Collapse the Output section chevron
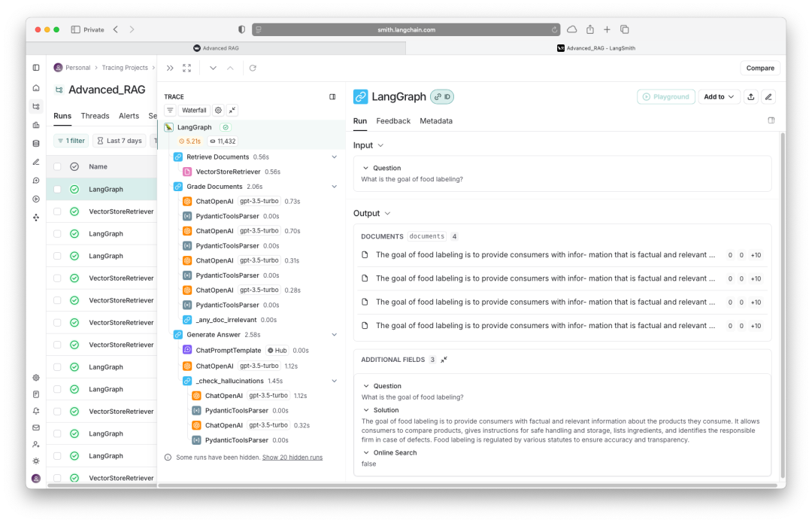This screenshot has height=523, width=812. pyautogui.click(x=387, y=214)
